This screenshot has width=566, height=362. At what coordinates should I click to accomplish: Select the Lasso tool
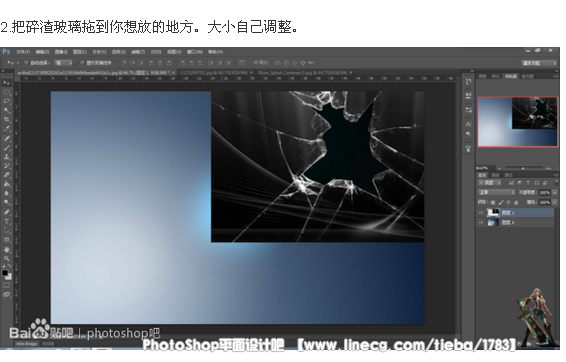pyautogui.click(x=6, y=101)
